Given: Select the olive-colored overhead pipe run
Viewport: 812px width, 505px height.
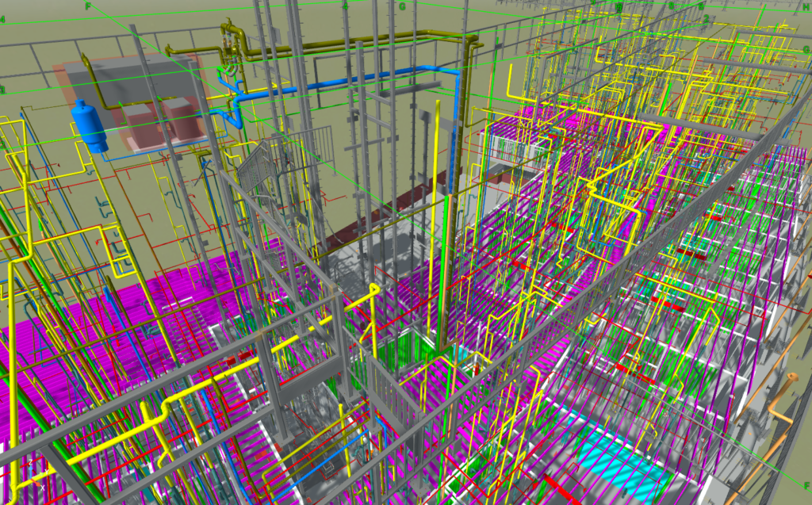Looking at the screenshot, I should tap(357, 43).
